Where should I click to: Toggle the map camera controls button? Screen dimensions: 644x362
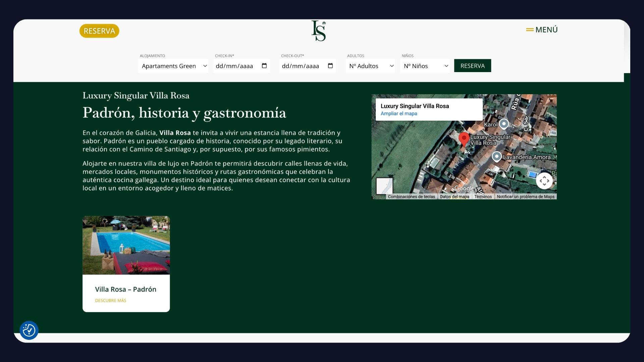tap(544, 181)
